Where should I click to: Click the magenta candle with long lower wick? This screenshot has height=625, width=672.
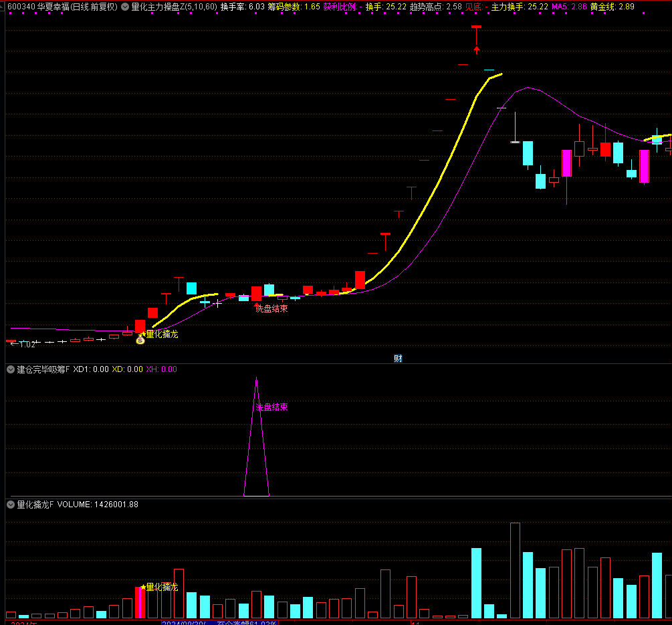(x=566, y=163)
